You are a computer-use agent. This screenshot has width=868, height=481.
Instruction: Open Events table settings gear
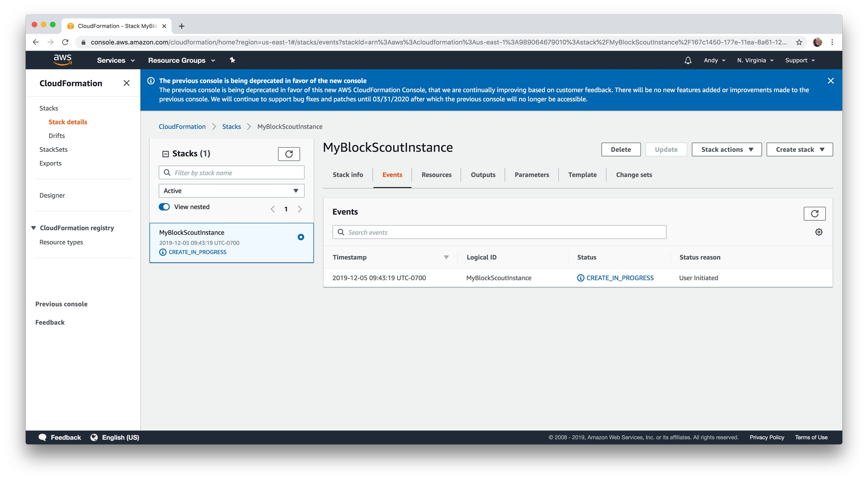coord(819,232)
